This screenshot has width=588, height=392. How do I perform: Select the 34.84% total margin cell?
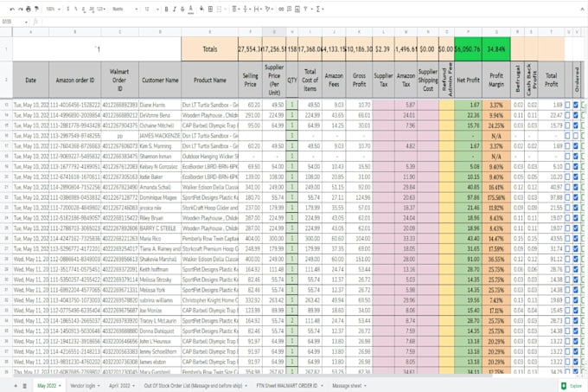(496, 48)
